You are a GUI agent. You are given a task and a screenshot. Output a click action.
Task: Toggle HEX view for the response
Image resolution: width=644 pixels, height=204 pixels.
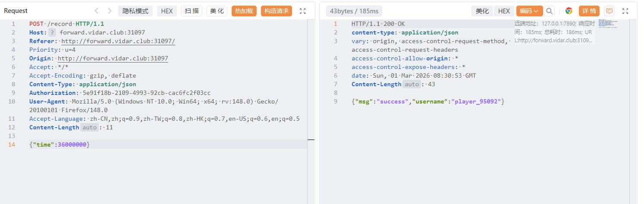pyautogui.click(x=504, y=11)
